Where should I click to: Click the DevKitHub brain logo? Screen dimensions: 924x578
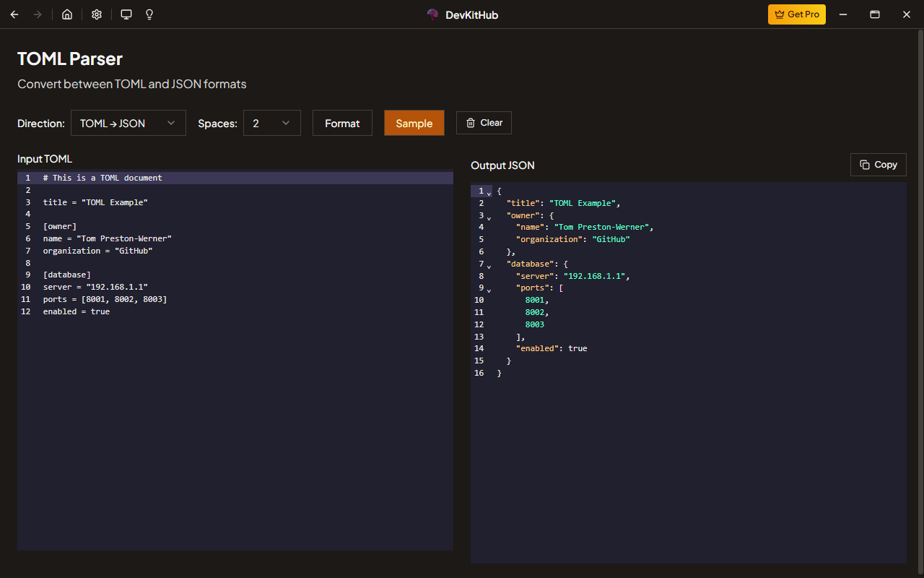433,14
